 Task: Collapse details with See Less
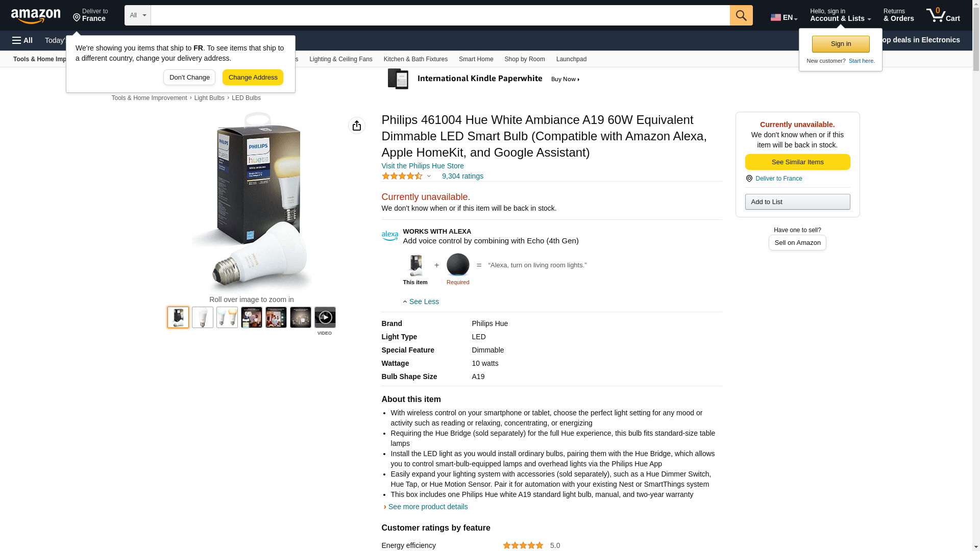pyautogui.click(x=421, y=302)
